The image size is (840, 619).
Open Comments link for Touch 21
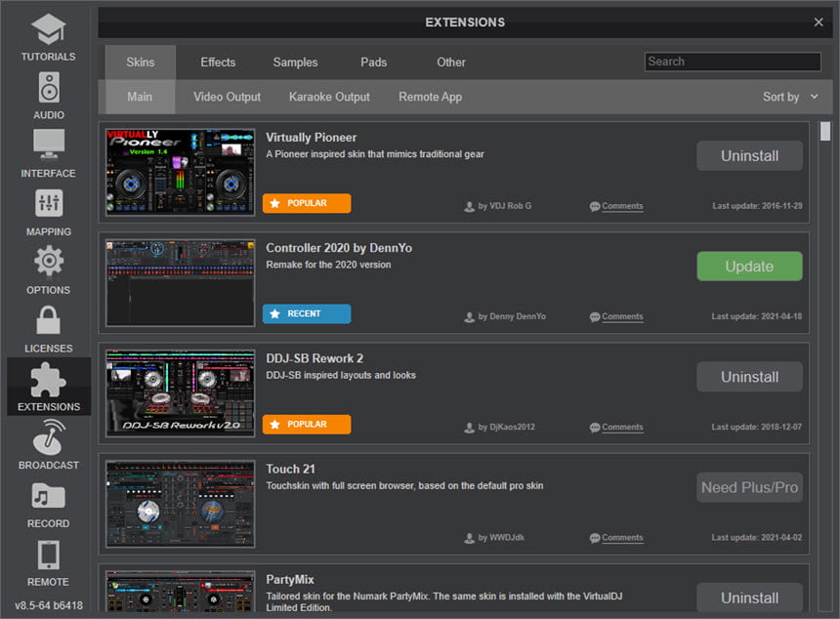[622, 538]
